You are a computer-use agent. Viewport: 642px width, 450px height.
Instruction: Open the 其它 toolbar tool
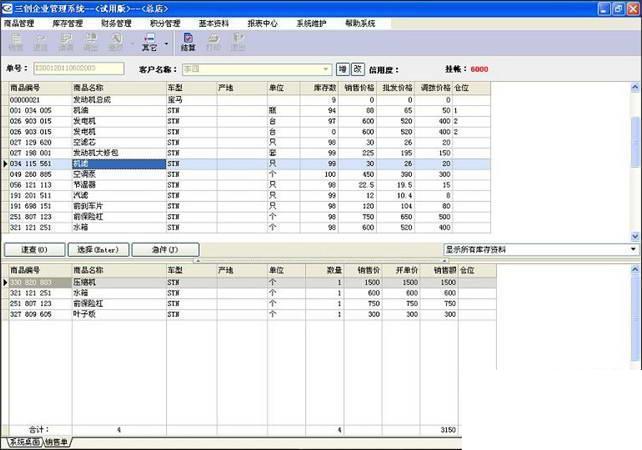(x=149, y=42)
